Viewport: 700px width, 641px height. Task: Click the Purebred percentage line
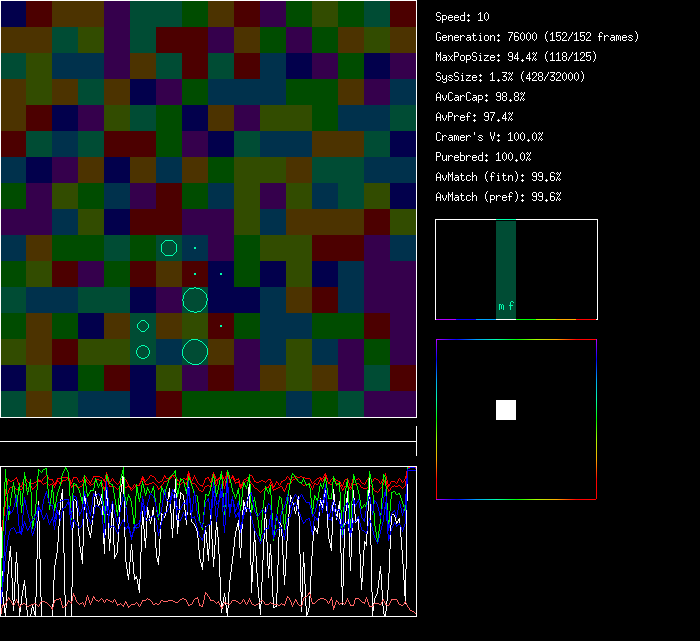(x=483, y=157)
